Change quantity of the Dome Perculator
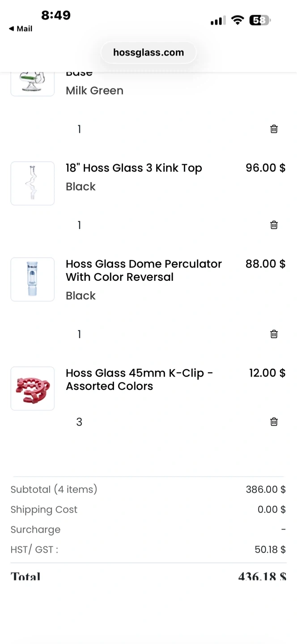 79,334
